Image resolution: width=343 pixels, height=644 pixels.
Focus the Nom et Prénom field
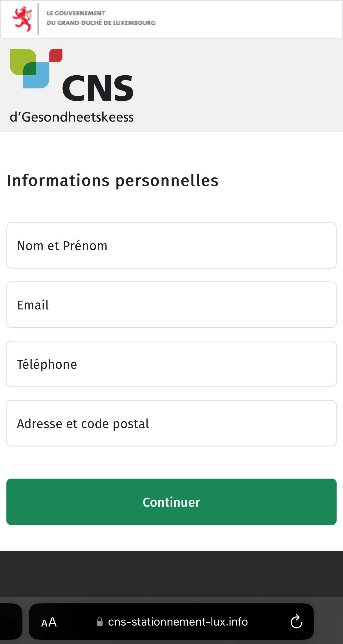click(171, 245)
